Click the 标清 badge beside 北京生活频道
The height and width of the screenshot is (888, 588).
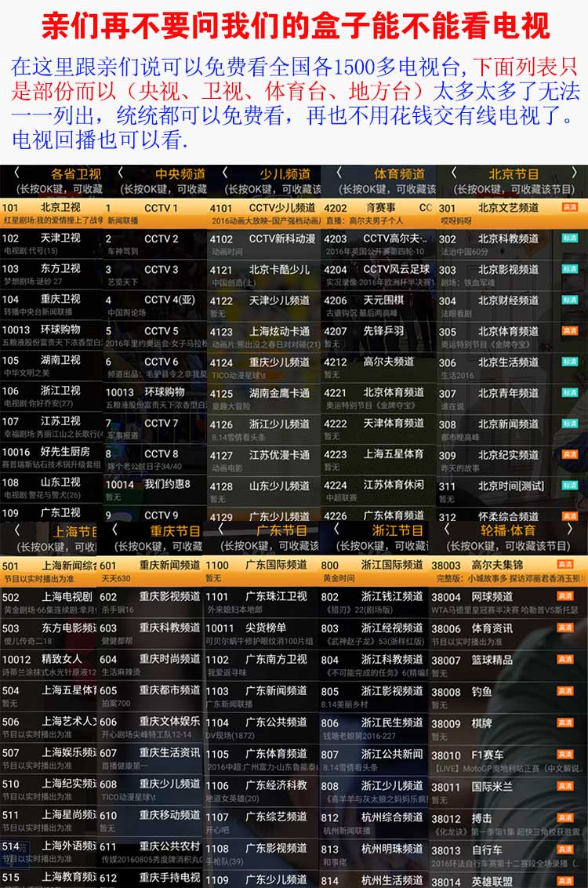pos(569,362)
